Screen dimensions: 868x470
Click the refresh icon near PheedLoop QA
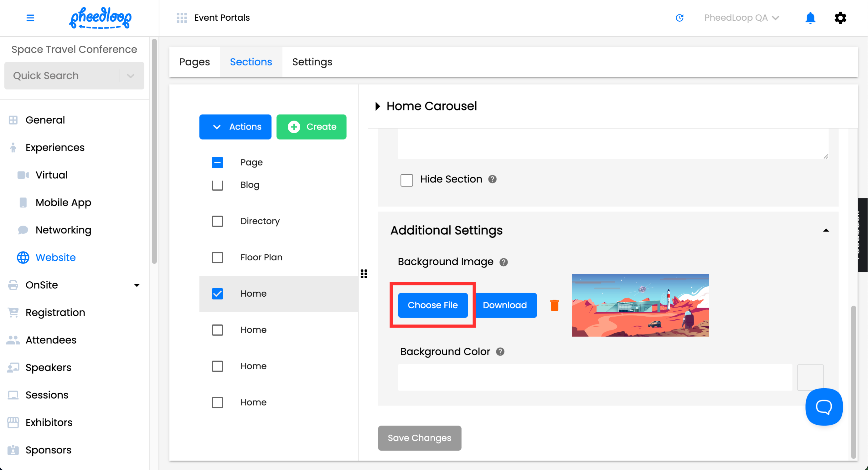(679, 18)
